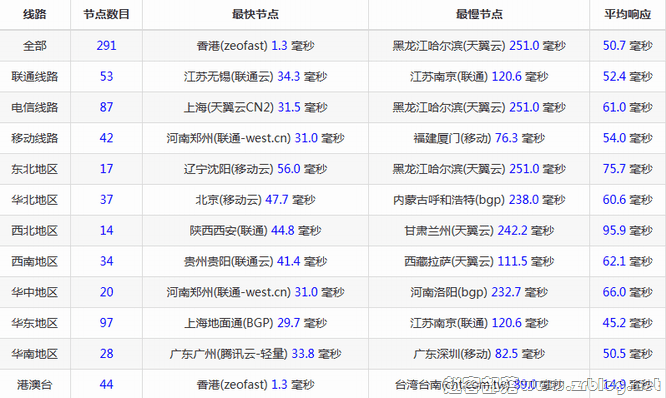This screenshot has width=666, height=398.
Task: Click 河南洛阳(bgp) 232.7 毫秒 cell
Action: (479, 292)
